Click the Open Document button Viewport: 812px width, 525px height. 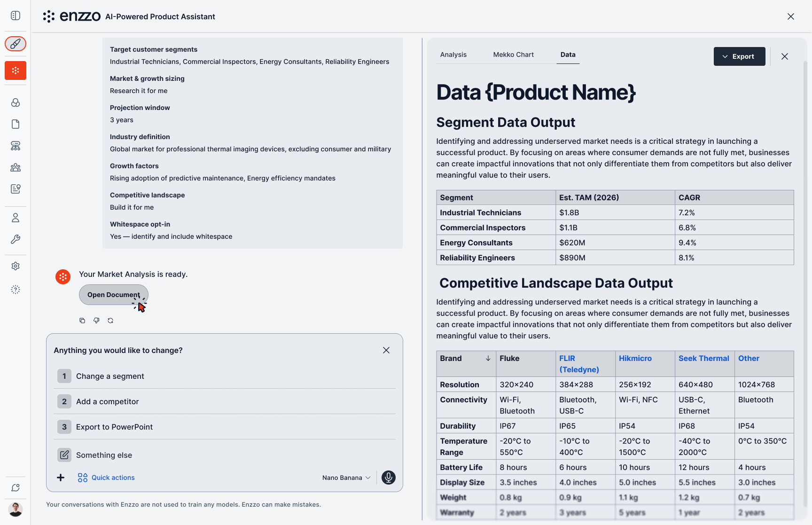[114, 295]
